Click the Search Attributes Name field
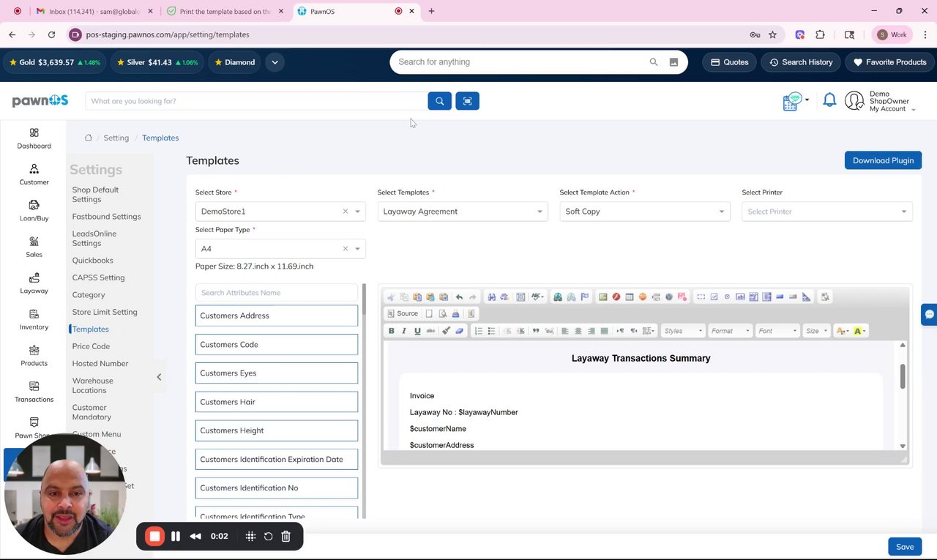Viewport: 937px width, 560px height. (x=277, y=293)
